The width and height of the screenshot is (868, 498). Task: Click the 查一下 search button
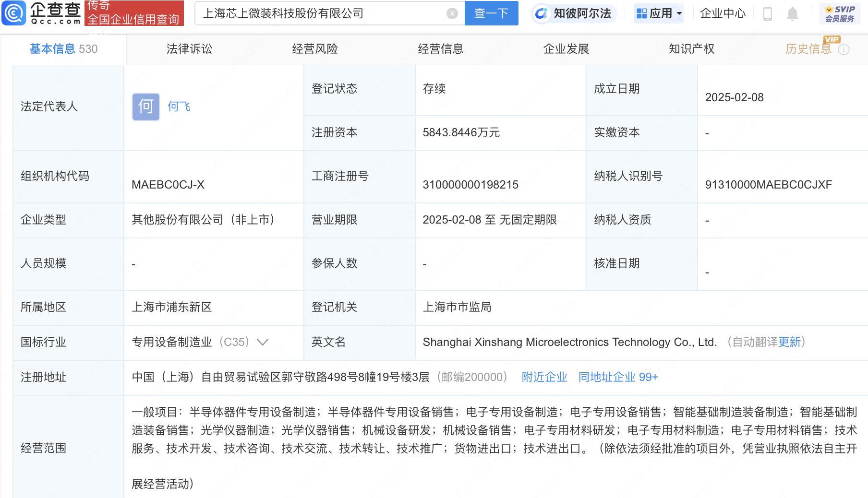(x=492, y=13)
